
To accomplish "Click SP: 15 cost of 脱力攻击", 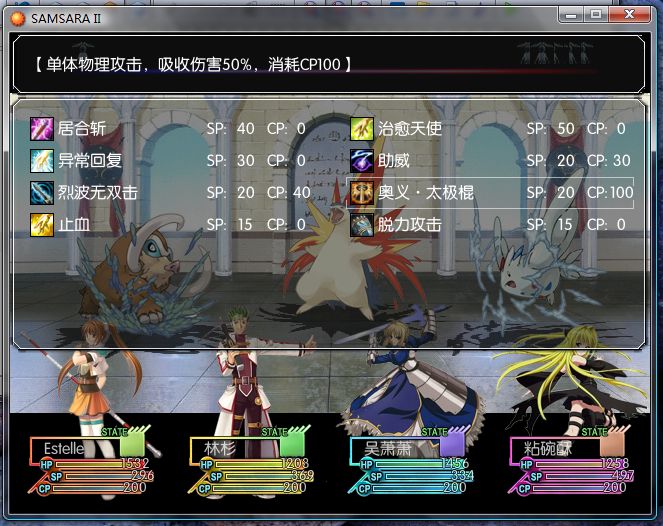I will coord(549,225).
